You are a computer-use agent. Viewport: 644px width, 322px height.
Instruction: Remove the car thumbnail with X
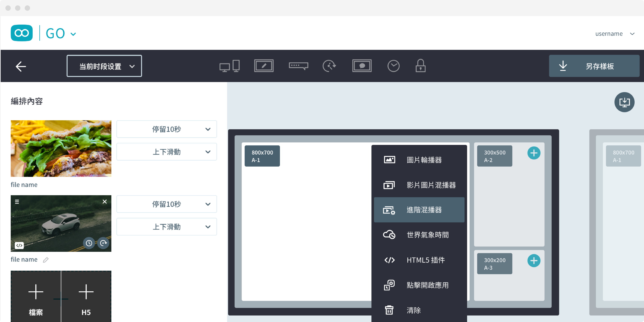pos(105,201)
